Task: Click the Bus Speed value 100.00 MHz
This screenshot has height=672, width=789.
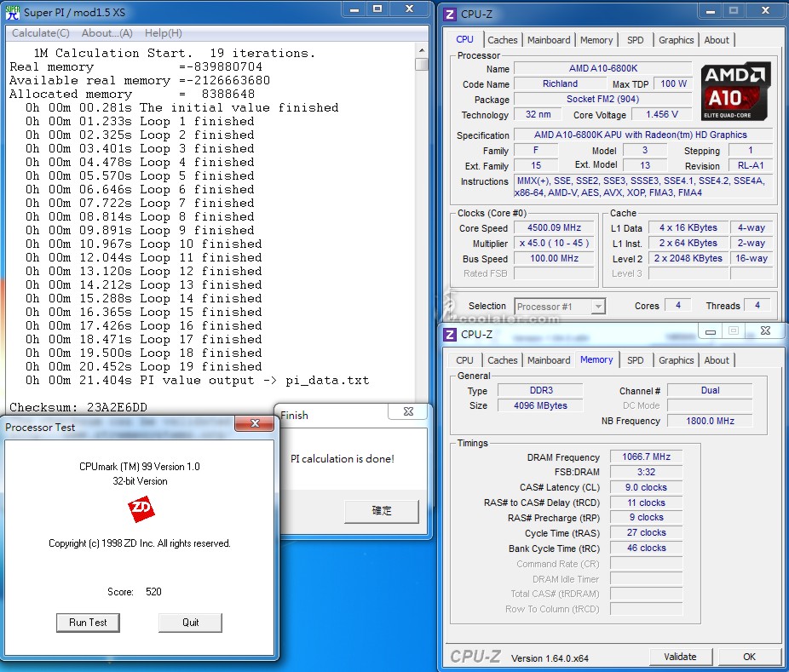Action: tap(554, 259)
